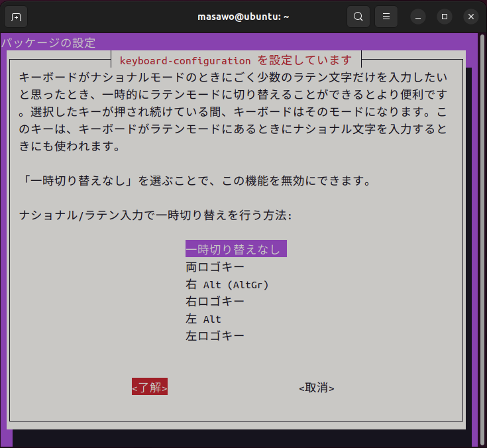The height and width of the screenshot is (448, 487).
Task: Select 左ロゴキー option
Action: click(215, 336)
